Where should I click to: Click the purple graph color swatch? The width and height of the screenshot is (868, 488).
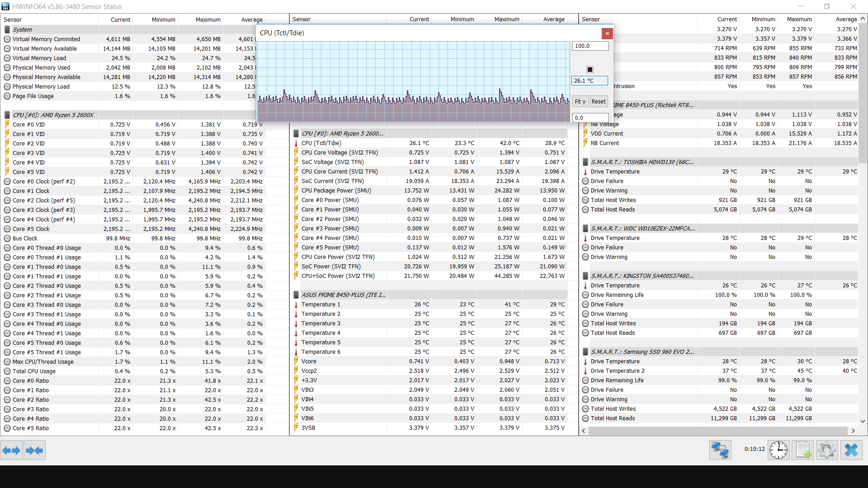coord(590,70)
